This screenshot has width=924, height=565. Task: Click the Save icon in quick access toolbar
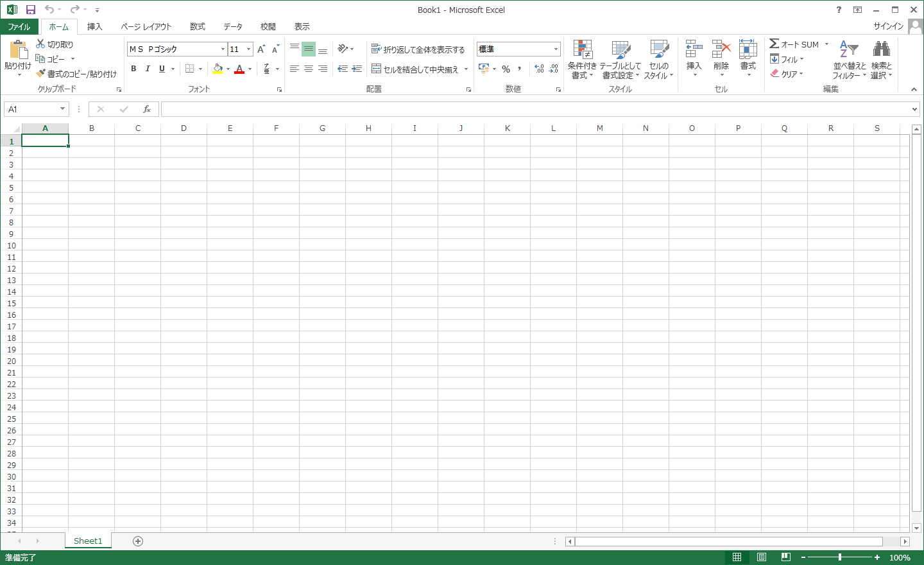pyautogui.click(x=30, y=10)
